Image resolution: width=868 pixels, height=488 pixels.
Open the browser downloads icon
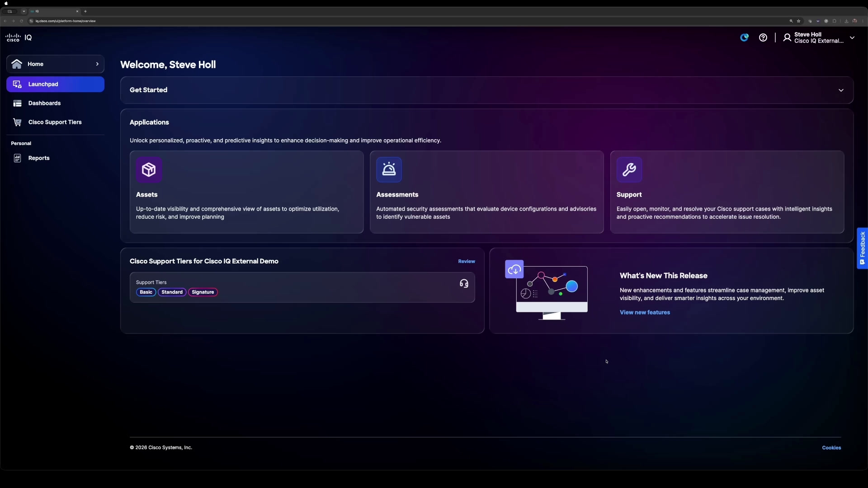[x=846, y=21]
